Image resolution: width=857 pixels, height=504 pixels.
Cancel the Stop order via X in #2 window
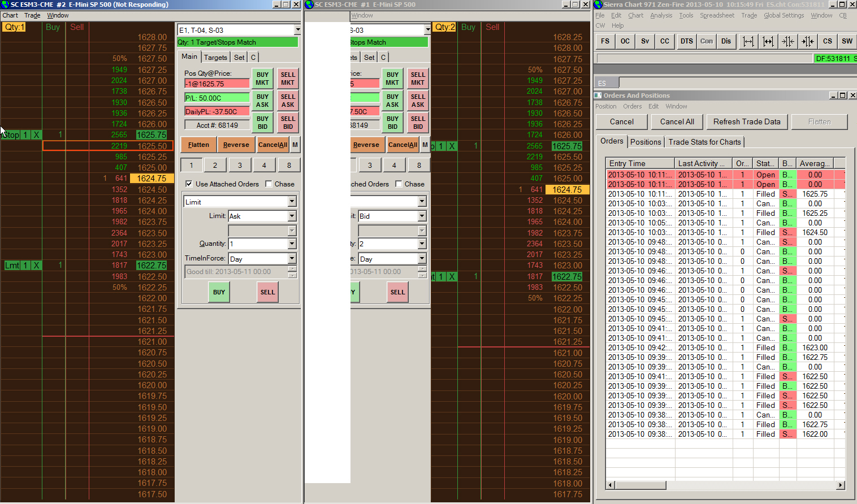click(x=36, y=135)
